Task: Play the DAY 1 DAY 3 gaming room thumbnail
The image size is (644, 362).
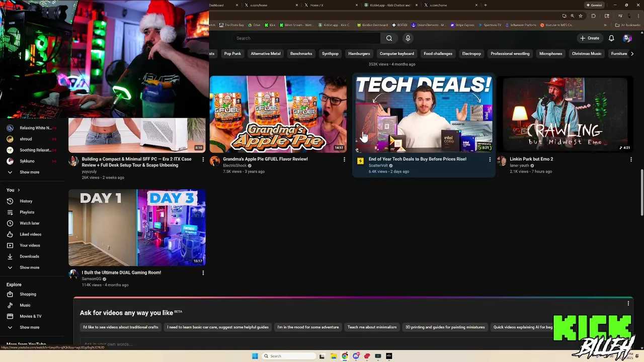Action: pos(137,228)
